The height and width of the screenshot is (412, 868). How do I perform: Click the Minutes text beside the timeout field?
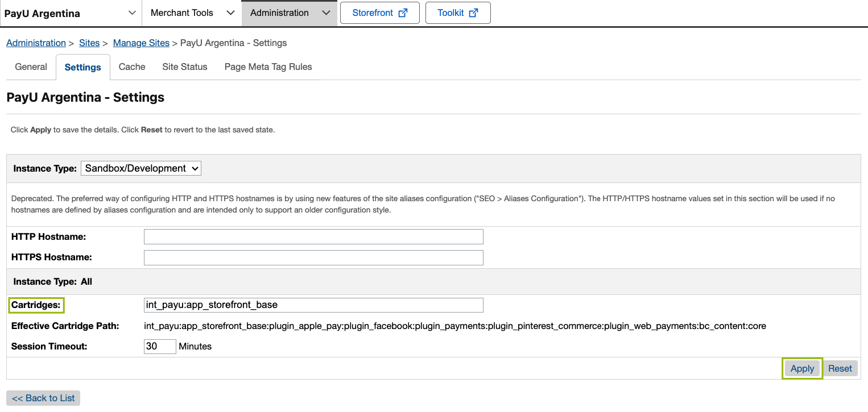tap(195, 346)
